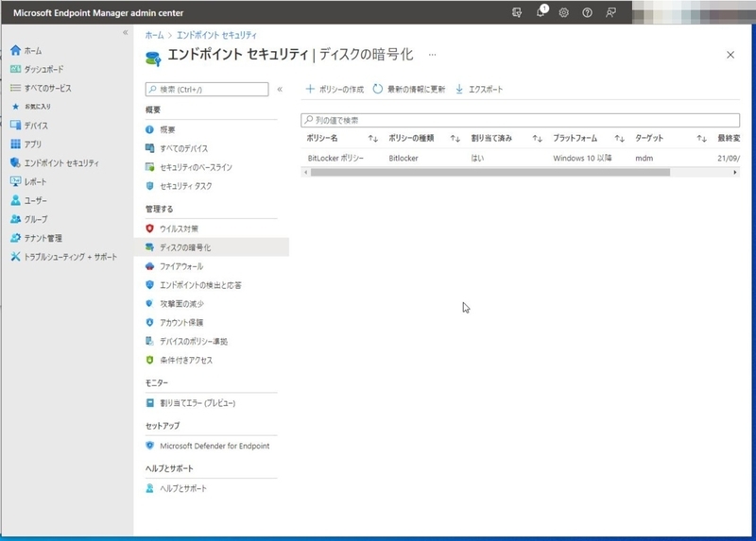This screenshot has width=756, height=541.
Task: Open the settings gear in header
Action: pos(563,12)
